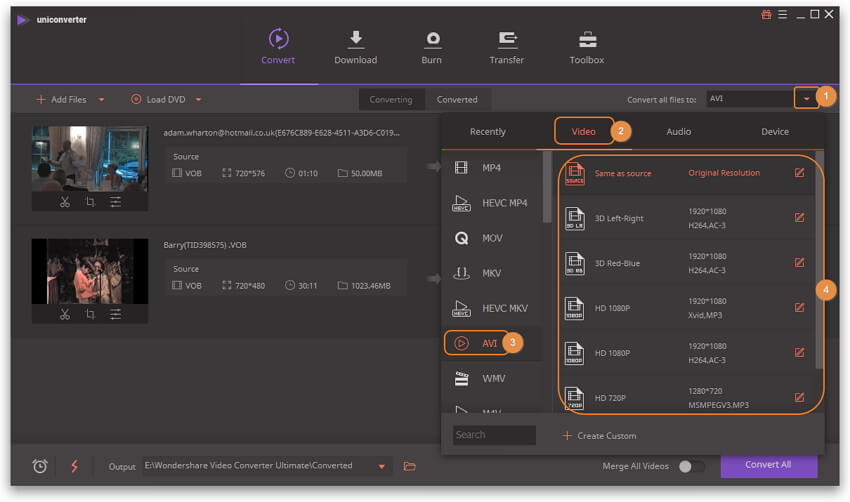Click the Load DVD button
Viewport: 850px width, 502px height.
tap(159, 100)
